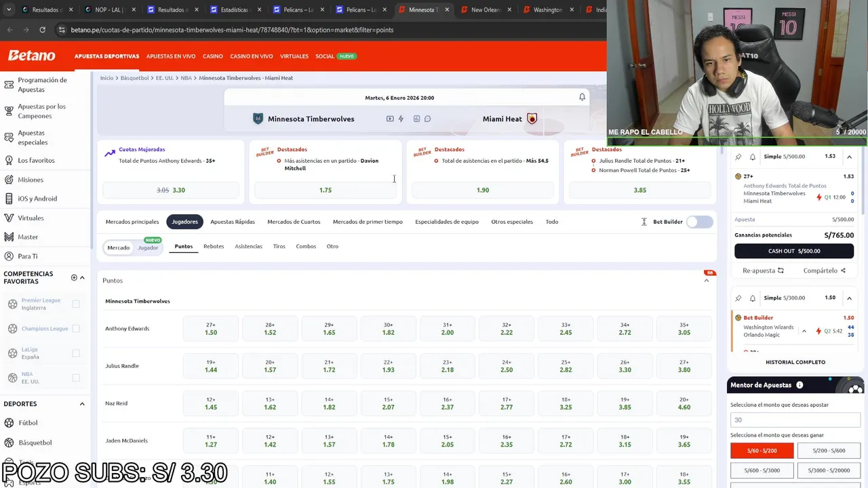Click NBA breadcrumb link

pos(186,78)
